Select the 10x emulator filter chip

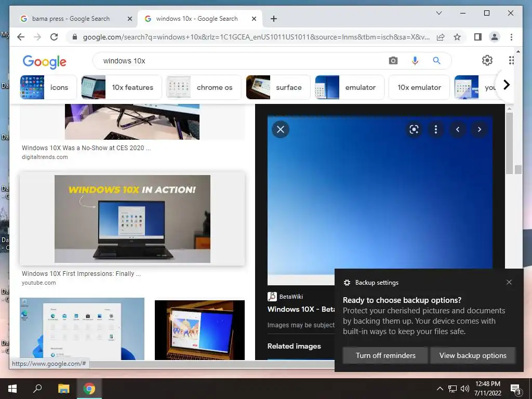click(x=419, y=87)
